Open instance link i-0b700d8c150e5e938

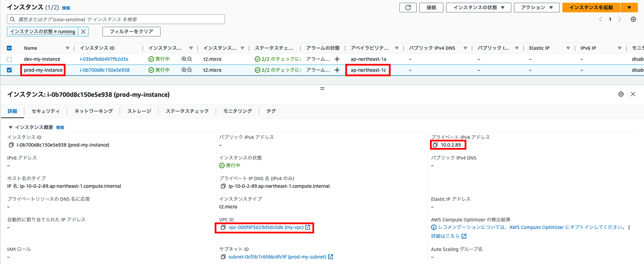[x=105, y=70]
